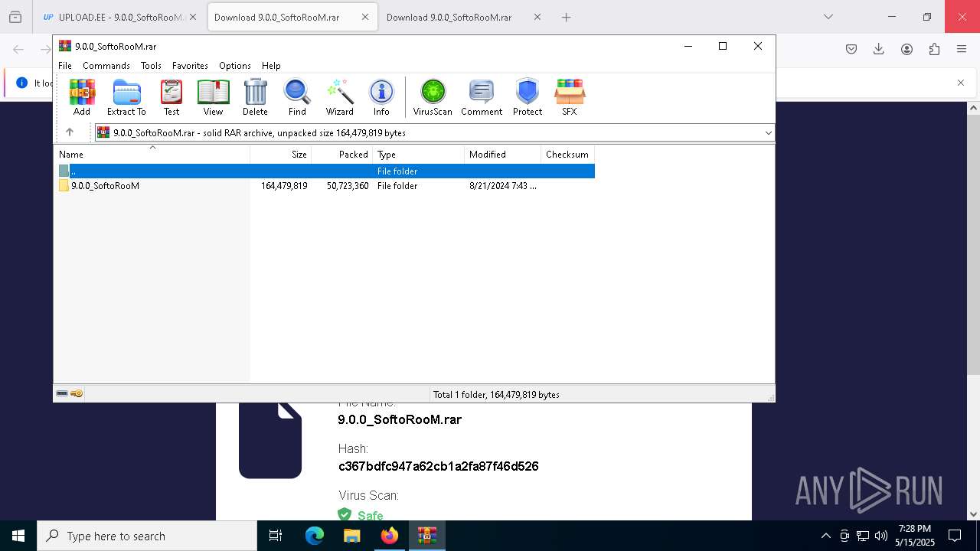
Task: Open Task View on taskbar
Action: click(276, 536)
